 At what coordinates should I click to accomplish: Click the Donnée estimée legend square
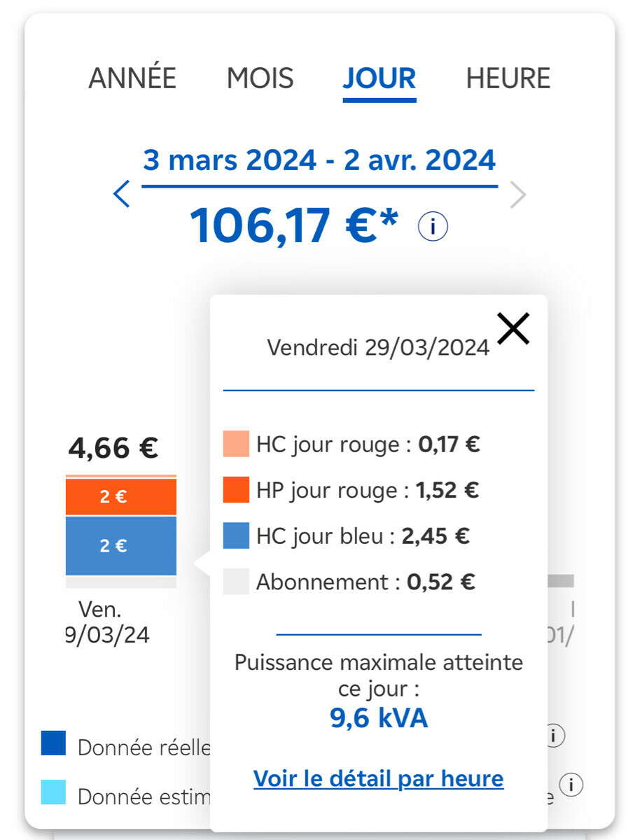54,792
